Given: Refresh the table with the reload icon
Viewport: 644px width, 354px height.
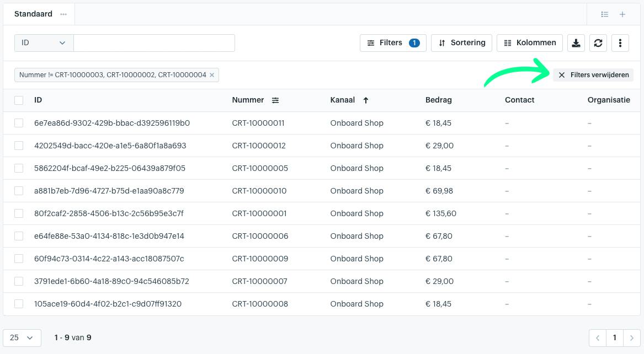Looking at the screenshot, I should [598, 42].
